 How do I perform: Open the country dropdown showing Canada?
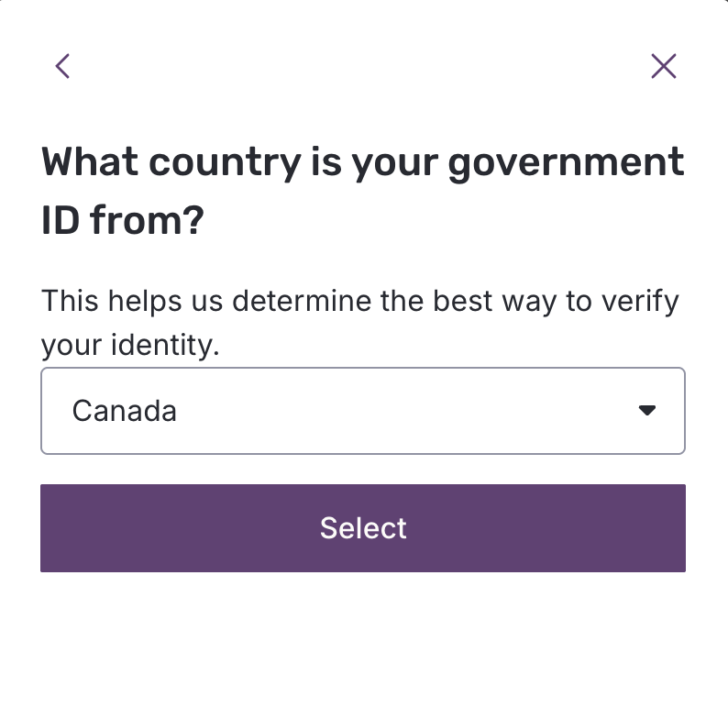pyautogui.click(x=363, y=411)
